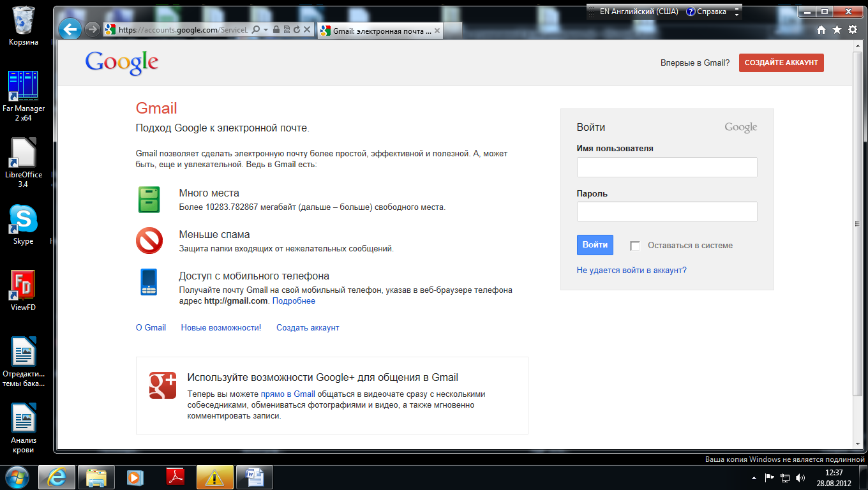Open the Не удается войти в аккаунт? link
868x490 pixels.
coord(632,271)
